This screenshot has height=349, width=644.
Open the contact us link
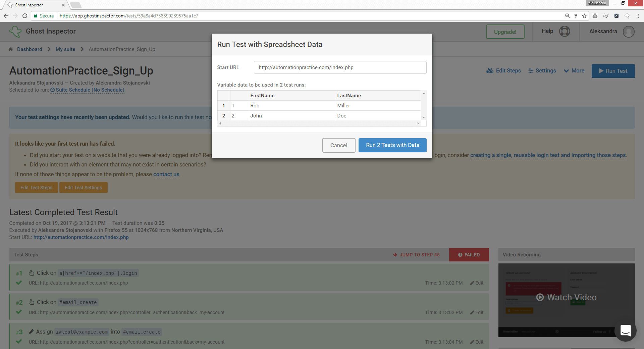coord(166,174)
